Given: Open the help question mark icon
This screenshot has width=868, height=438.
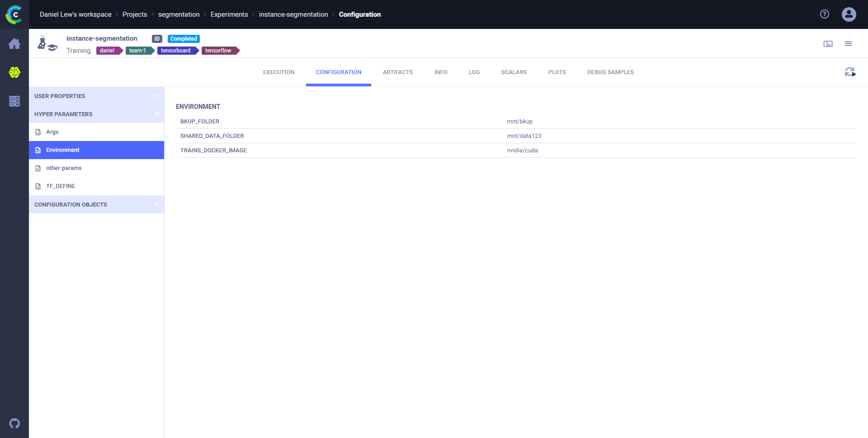Looking at the screenshot, I should 825,14.
